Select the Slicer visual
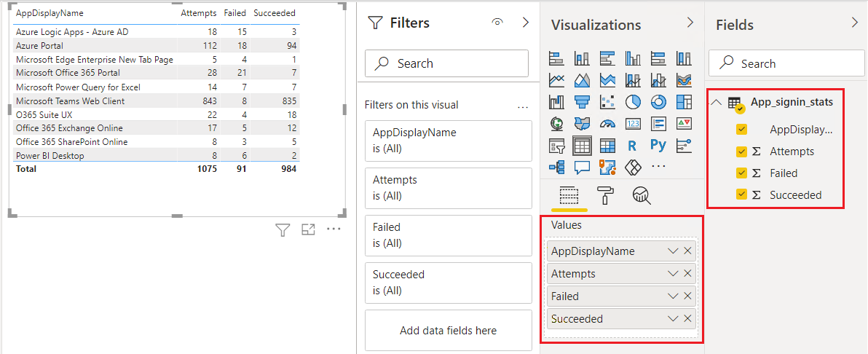The height and width of the screenshot is (354, 868). pyautogui.click(x=556, y=145)
